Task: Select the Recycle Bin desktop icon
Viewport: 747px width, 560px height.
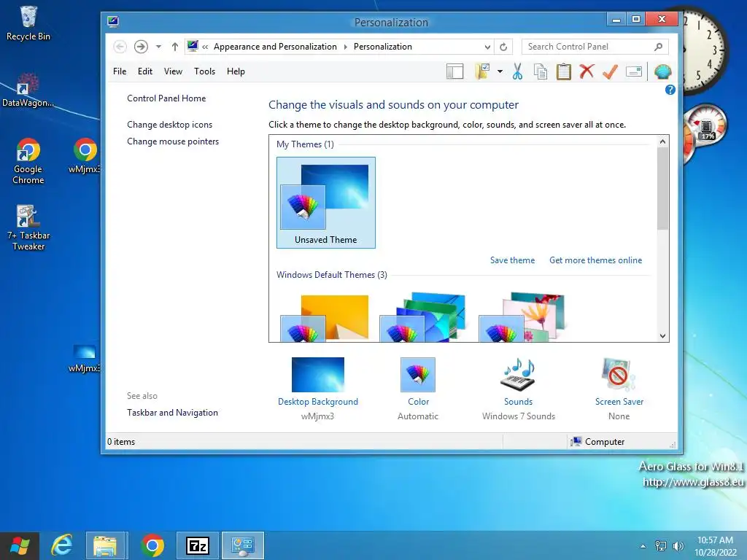Action: pyautogui.click(x=28, y=23)
